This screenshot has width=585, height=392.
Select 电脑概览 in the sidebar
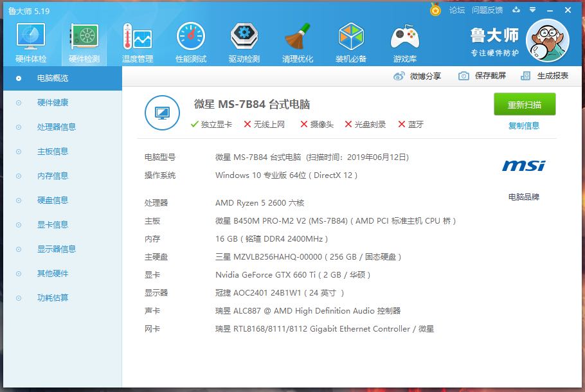[x=63, y=78]
